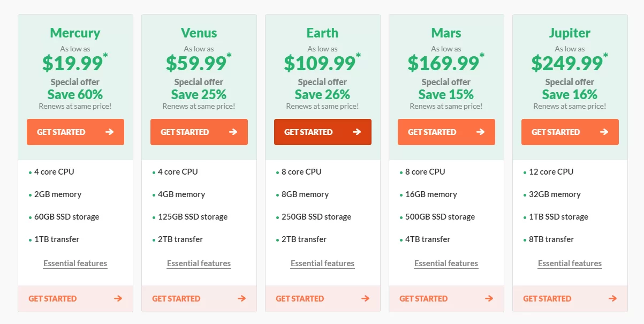Click the arrow icon on Jupiter's orange button
644x324 pixels.
604,132
